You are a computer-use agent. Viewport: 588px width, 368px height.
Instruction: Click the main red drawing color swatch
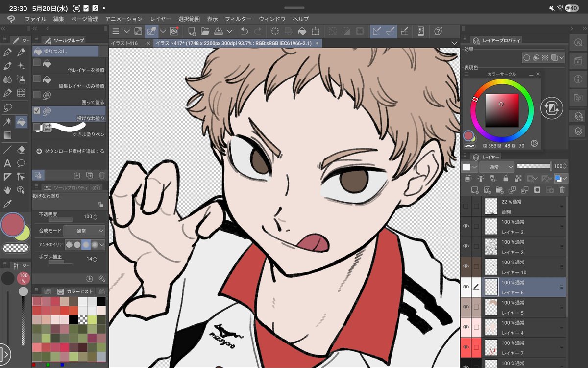12,224
